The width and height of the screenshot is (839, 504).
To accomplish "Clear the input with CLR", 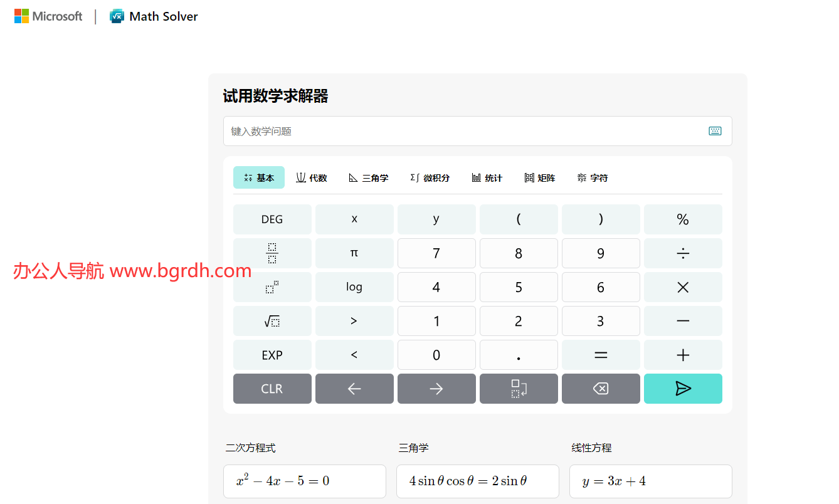I will [272, 389].
